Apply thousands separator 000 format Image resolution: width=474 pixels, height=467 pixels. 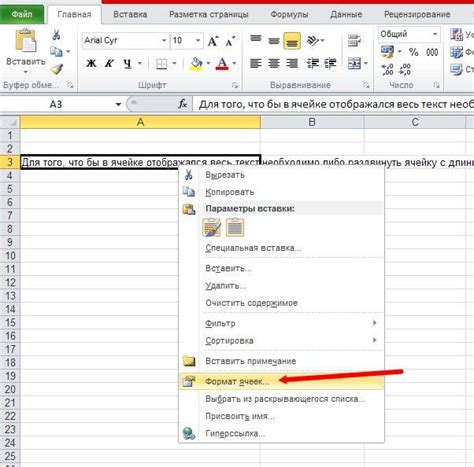pyautogui.click(x=432, y=52)
